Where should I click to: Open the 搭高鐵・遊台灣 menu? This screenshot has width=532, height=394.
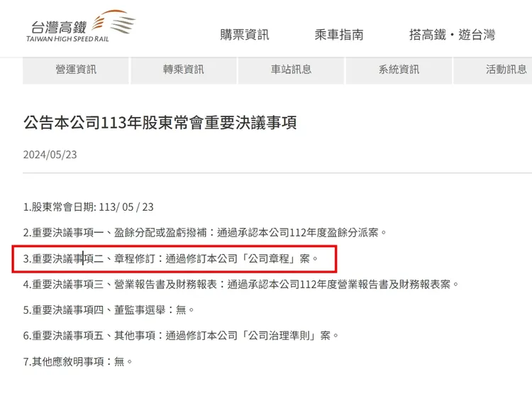[452, 35]
